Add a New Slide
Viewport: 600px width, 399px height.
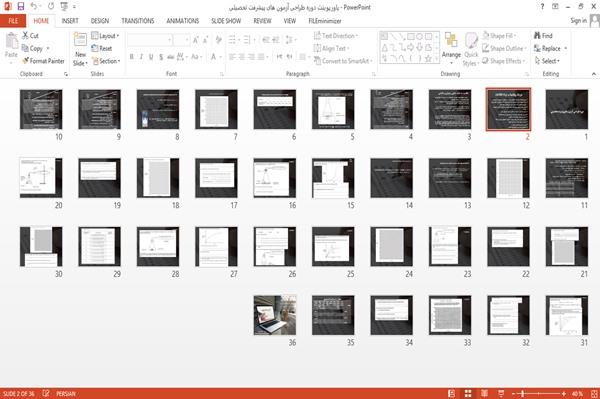(x=80, y=49)
